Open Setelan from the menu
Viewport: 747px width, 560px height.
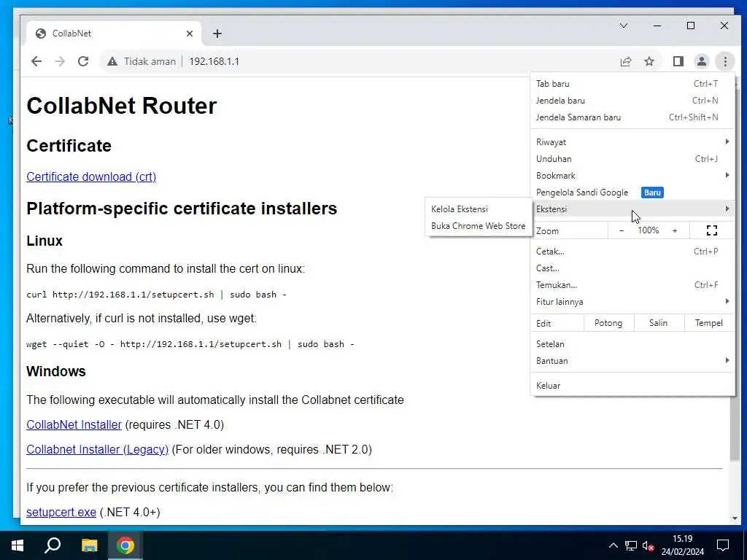point(632,344)
